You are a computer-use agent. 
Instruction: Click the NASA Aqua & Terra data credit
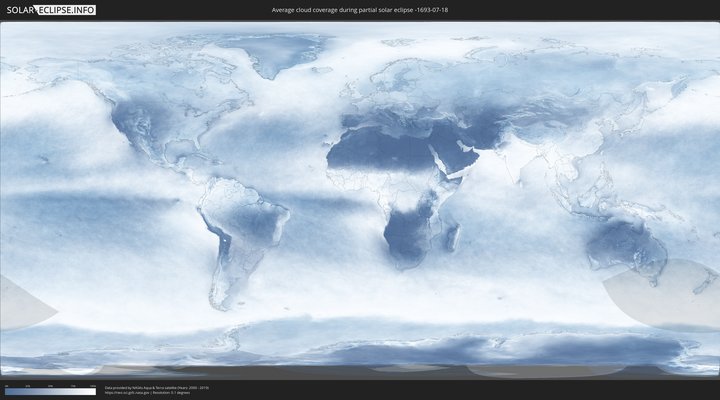[157, 386]
